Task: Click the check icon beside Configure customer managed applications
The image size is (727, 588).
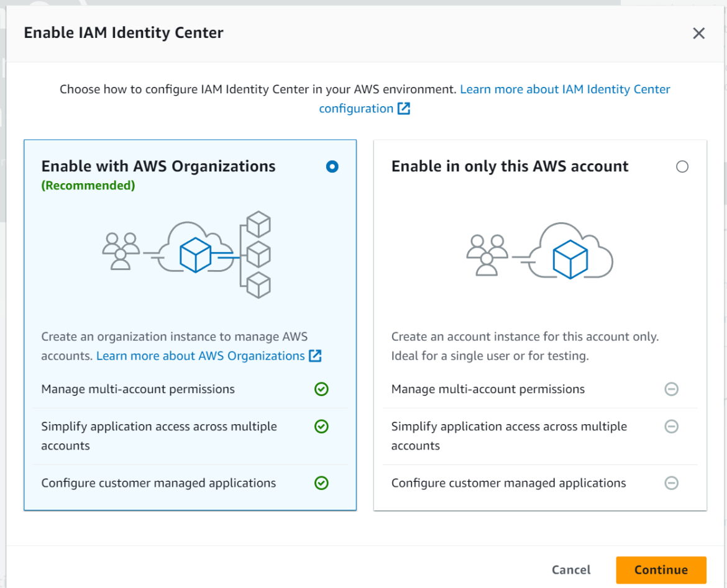Action: pyautogui.click(x=321, y=483)
